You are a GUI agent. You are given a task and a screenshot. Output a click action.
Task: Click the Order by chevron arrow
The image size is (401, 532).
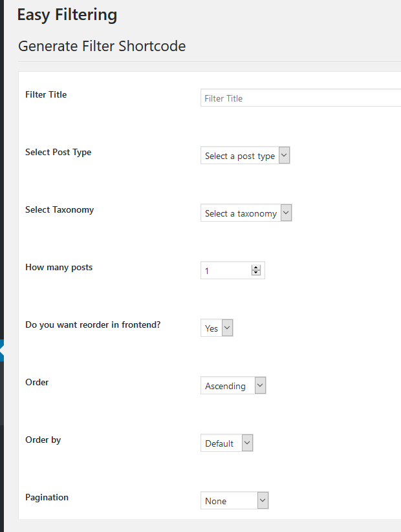click(x=247, y=443)
